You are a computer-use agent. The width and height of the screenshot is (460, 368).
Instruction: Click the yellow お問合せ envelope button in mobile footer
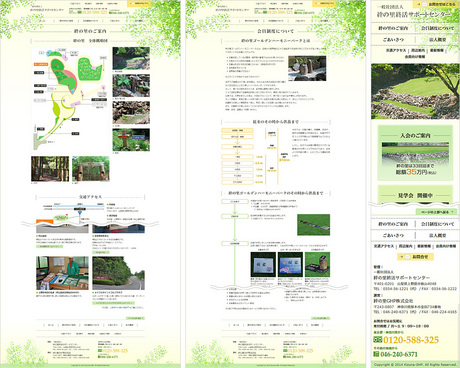415,257
